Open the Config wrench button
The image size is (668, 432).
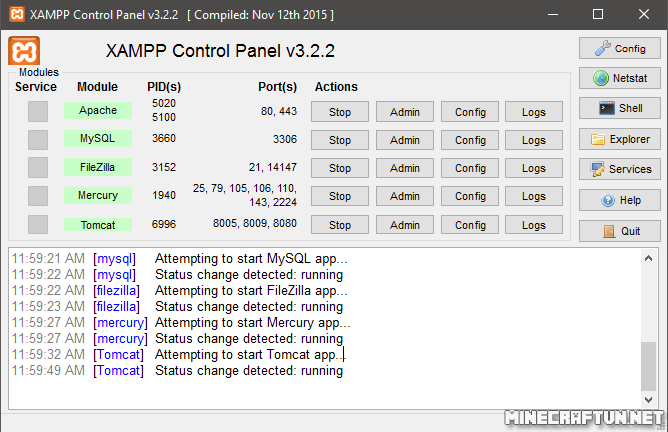coord(619,48)
